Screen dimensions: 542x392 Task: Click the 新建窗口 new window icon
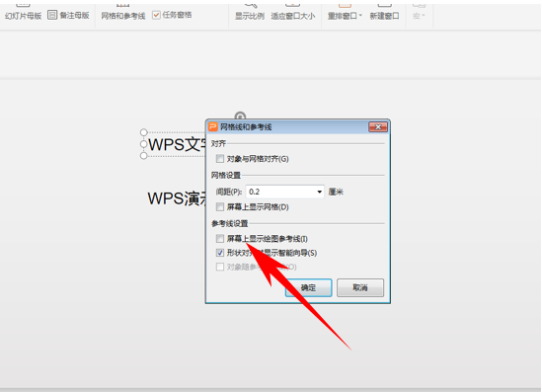[384, 16]
